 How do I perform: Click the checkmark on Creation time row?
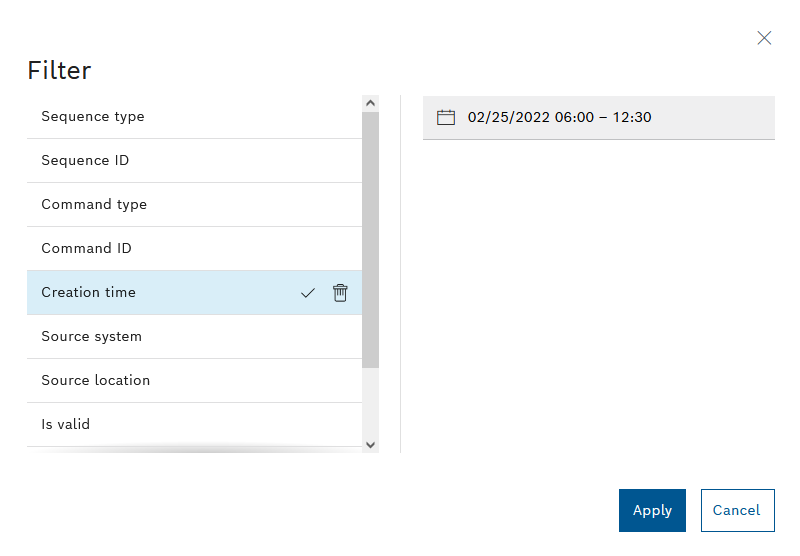click(x=308, y=293)
